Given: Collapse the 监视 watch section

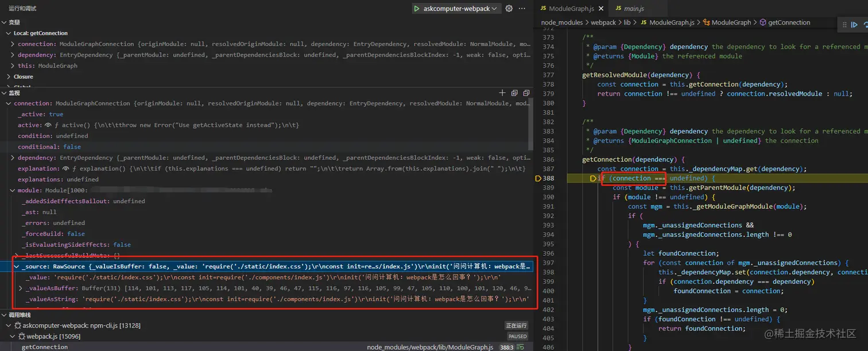Looking at the screenshot, I should click(x=4, y=93).
